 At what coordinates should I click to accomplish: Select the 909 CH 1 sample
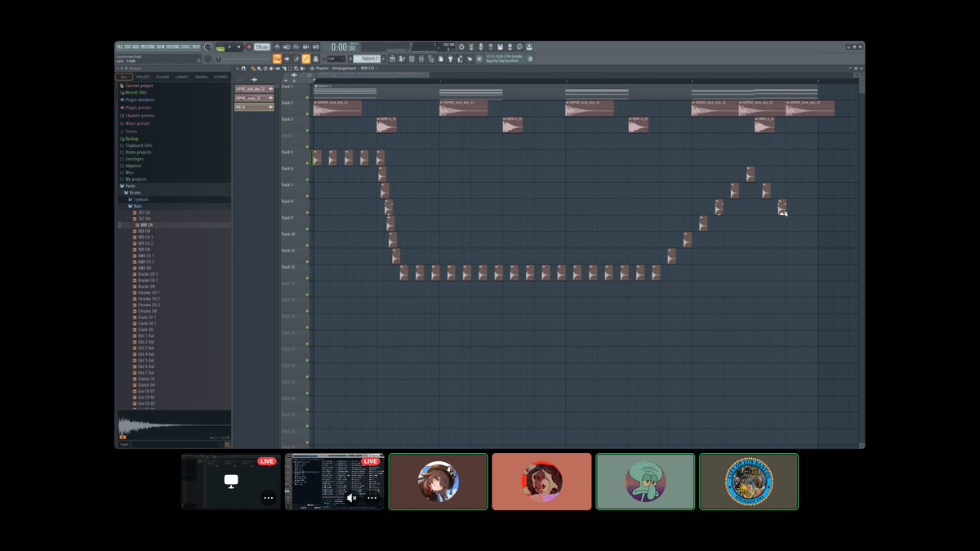(x=145, y=237)
